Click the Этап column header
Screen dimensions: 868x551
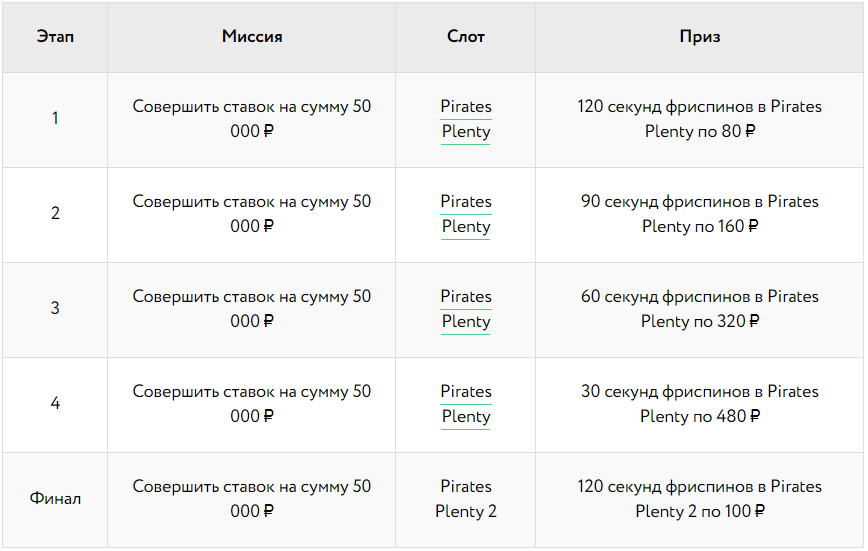point(55,37)
